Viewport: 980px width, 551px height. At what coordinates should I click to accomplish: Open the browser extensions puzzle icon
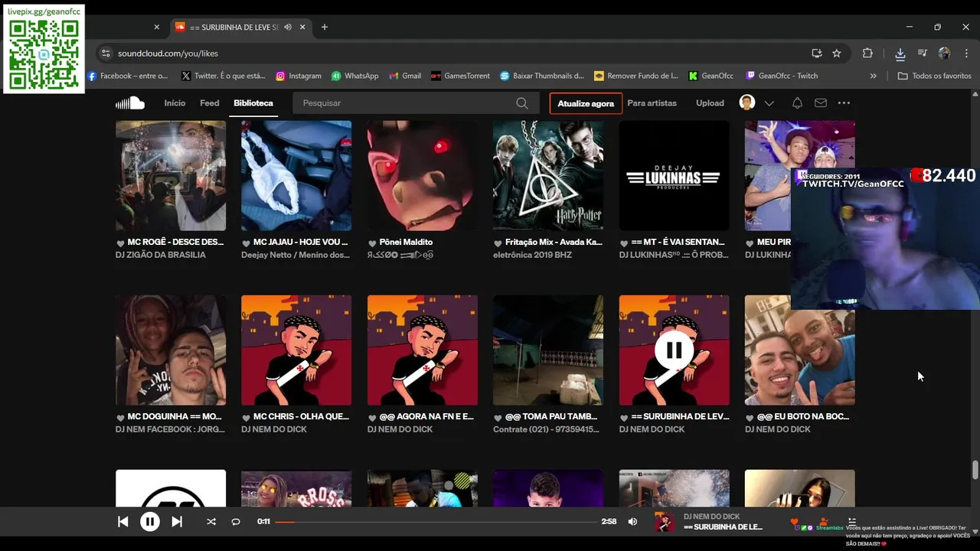(867, 54)
